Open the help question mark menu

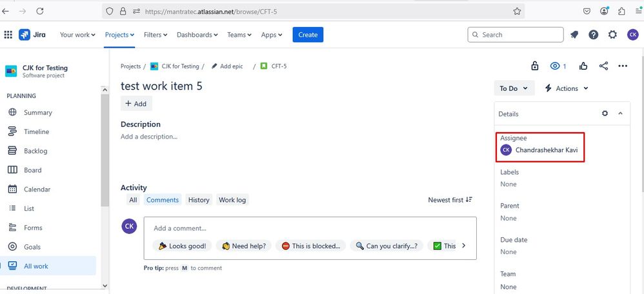[x=593, y=35]
